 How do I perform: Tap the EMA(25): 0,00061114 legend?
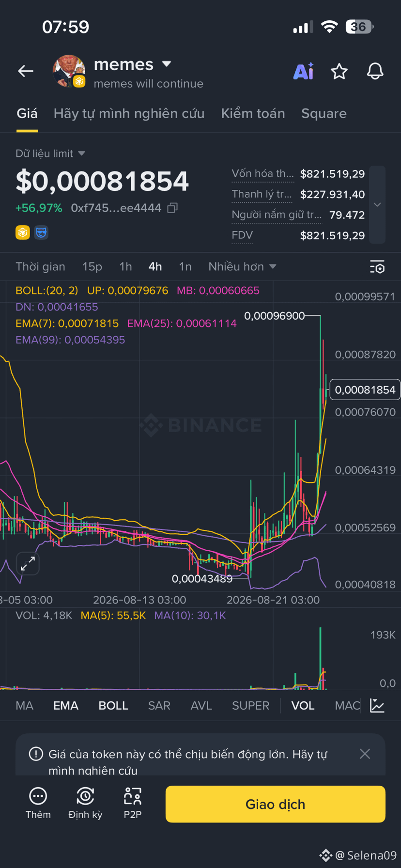click(x=182, y=324)
